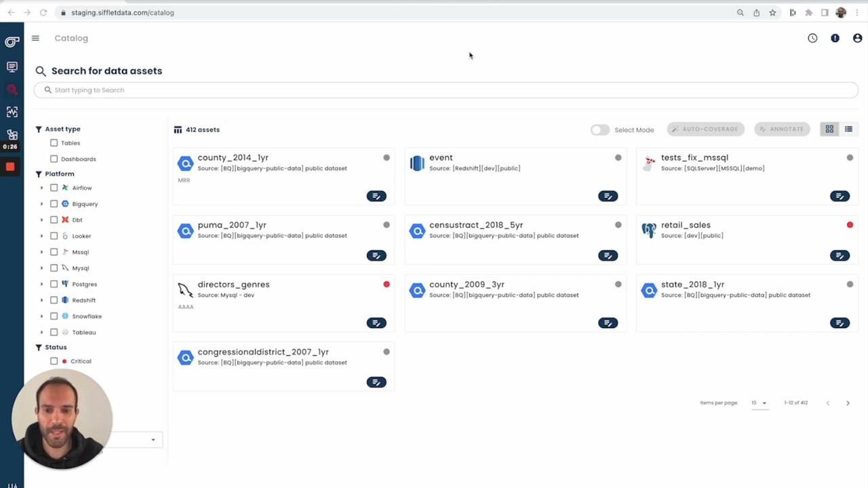
Task: Click the edit icon on retail_sales card
Action: pyautogui.click(x=840, y=256)
